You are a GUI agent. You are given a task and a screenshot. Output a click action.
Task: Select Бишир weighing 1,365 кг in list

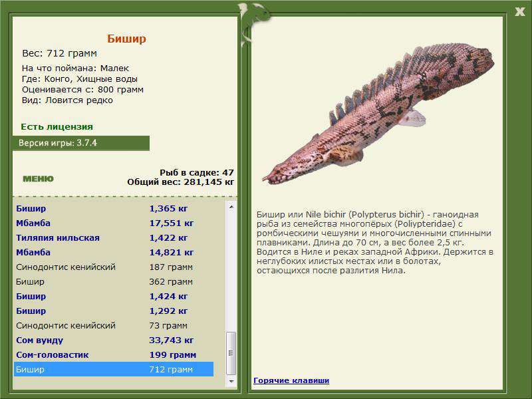(113, 208)
